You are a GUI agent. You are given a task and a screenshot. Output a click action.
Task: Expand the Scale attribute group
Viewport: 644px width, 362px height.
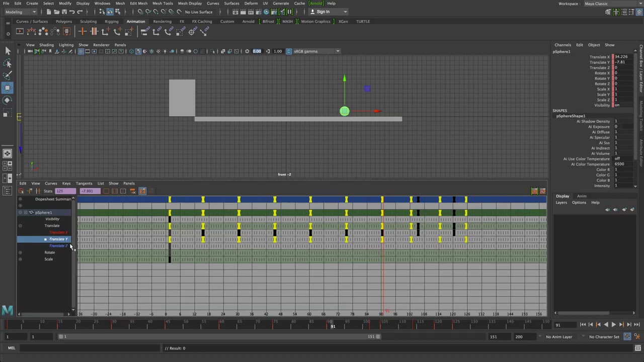pos(20,259)
